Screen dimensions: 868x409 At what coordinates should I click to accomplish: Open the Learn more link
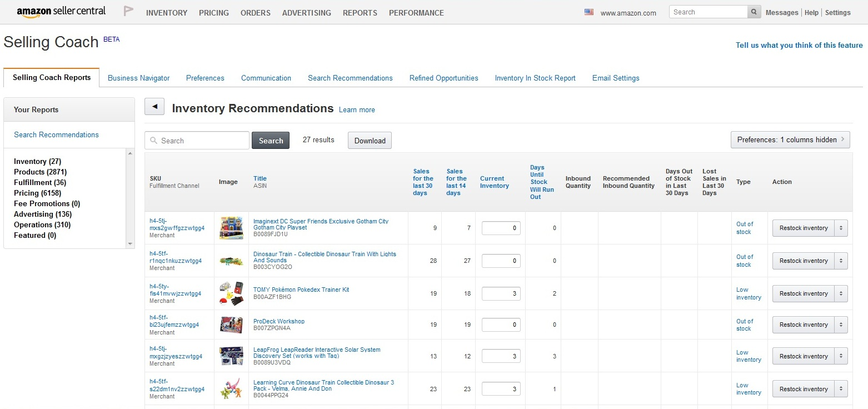[x=356, y=109]
